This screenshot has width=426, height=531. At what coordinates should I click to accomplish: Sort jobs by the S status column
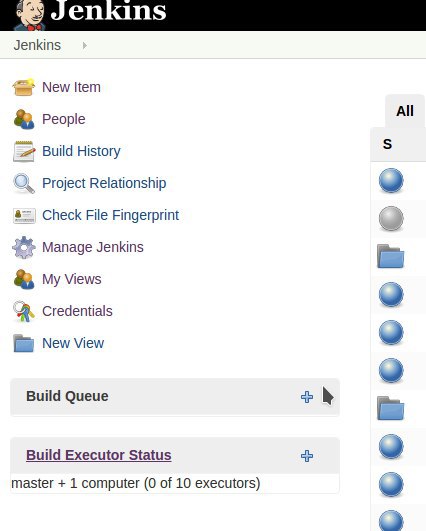coord(387,144)
